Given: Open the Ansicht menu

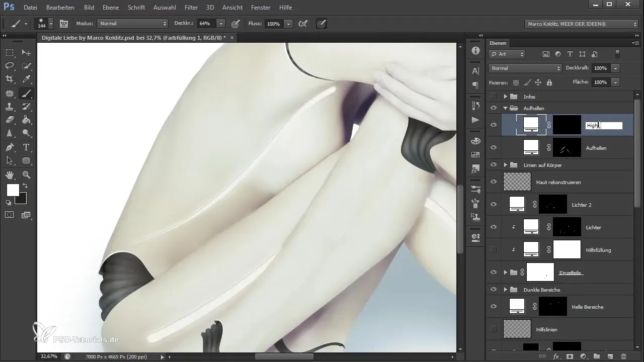Looking at the screenshot, I should coord(232,8).
